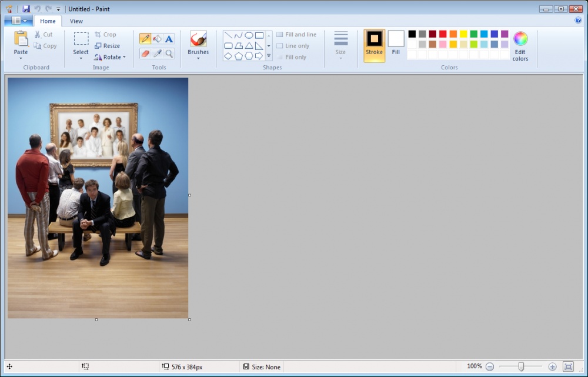Open the Resize dialog
Screen dimensions: 588x377
pos(107,46)
